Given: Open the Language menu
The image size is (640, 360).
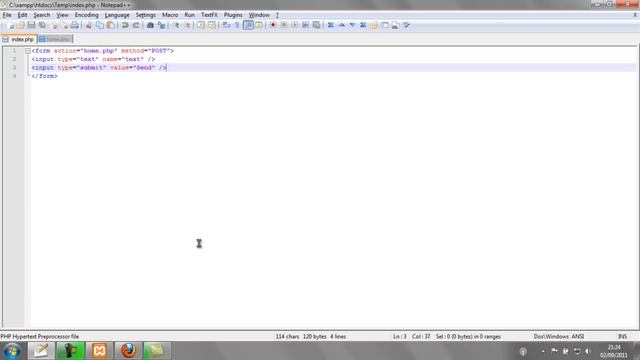Looking at the screenshot, I should [x=117, y=15].
